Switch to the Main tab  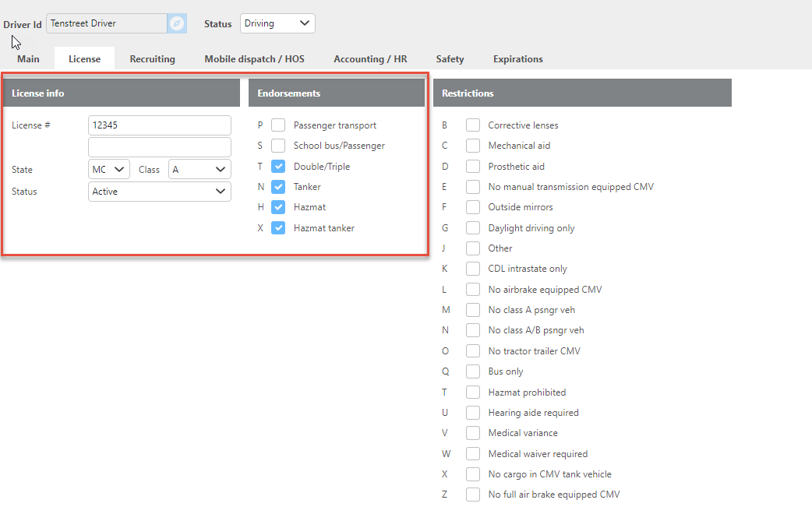pyautogui.click(x=28, y=59)
